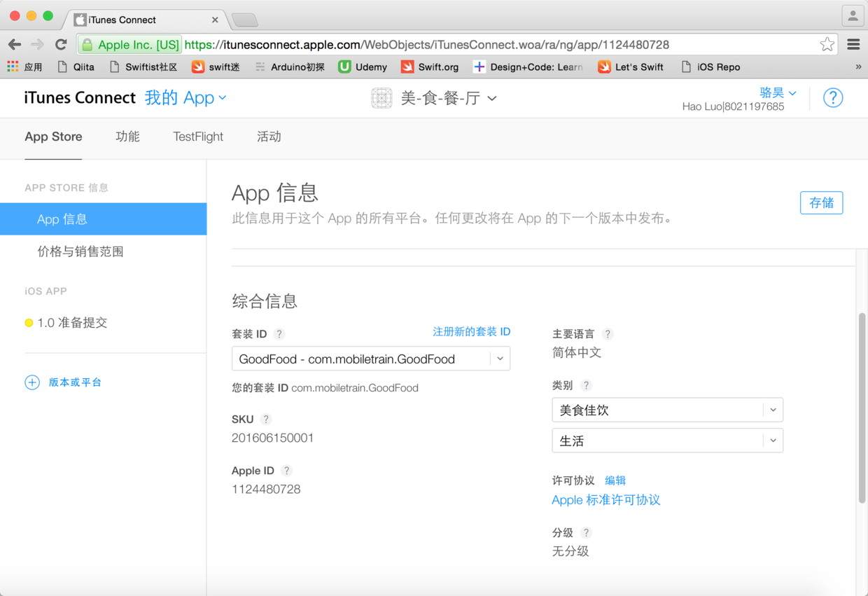868x596 pixels.
Task: Select App 信息 in the sidebar
Action: [104, 219]
